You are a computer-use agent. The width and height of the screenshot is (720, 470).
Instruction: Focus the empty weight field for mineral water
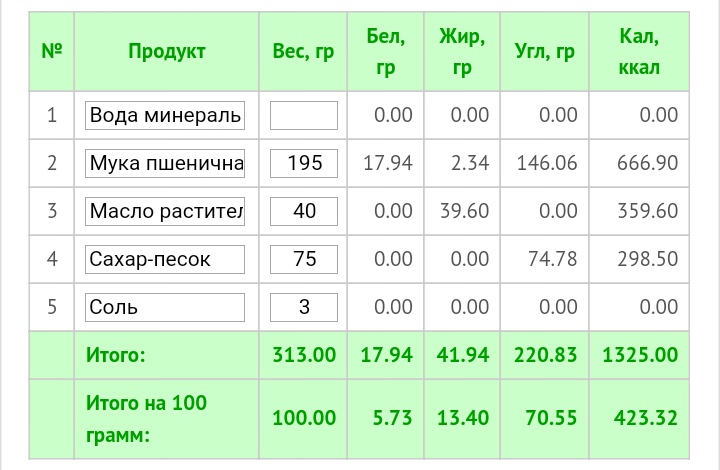click(304, 115)
